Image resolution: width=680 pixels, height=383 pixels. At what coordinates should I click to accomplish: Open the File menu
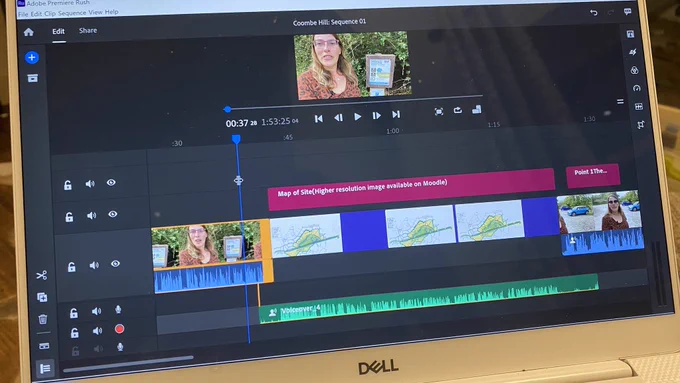23,14
